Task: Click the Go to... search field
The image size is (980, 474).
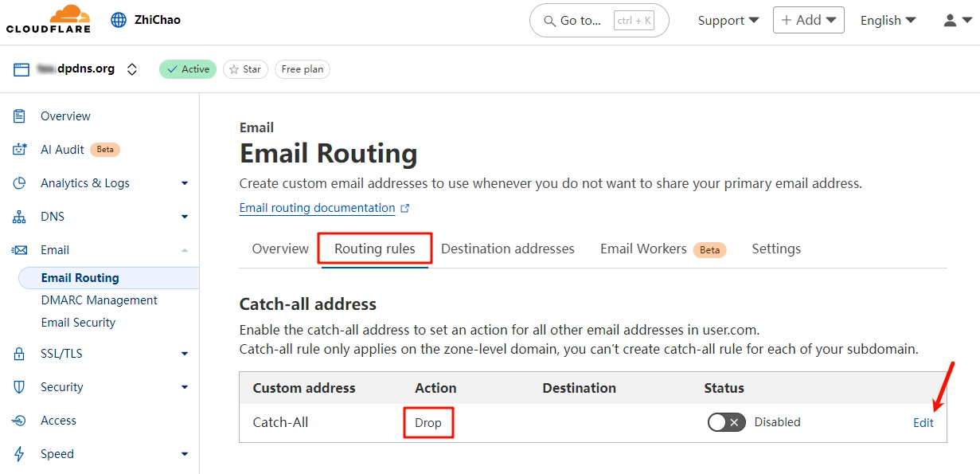Action: (x=599, y=21)
